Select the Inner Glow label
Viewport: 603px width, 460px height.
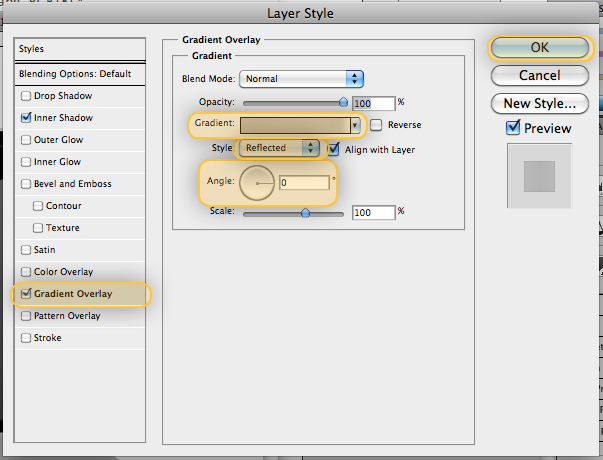pos(57,162)
